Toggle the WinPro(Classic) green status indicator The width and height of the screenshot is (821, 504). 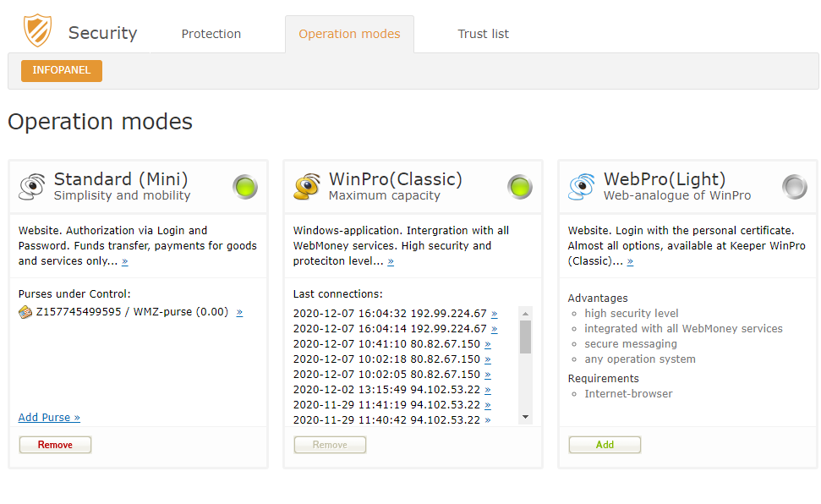click(520, 187)
